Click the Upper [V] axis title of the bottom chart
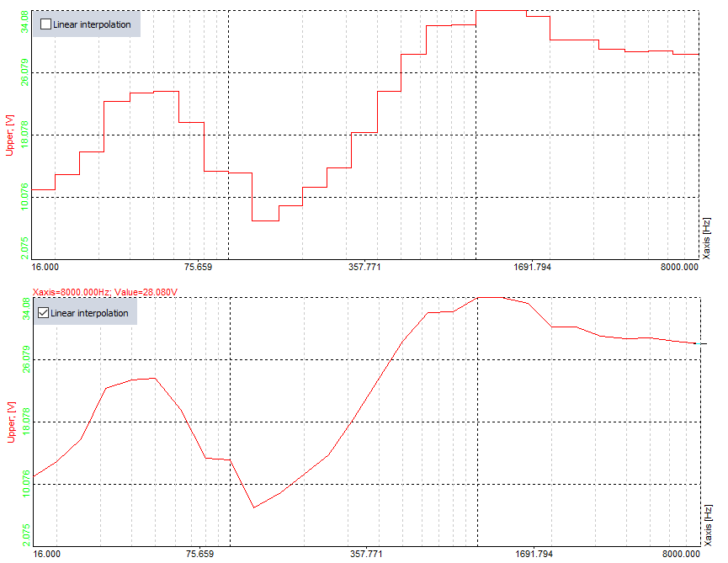 tap(9, 419)
